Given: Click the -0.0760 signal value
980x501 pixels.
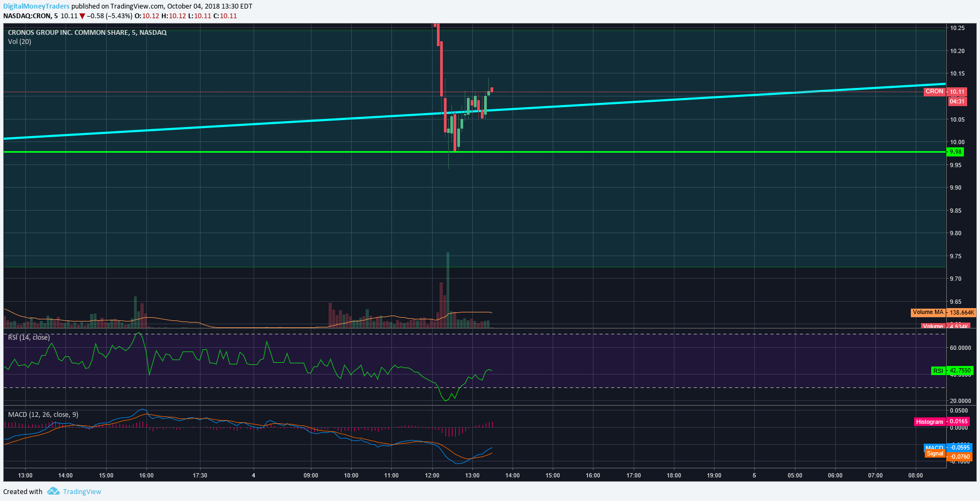Looking at the screenshot, I should (960, 457).
